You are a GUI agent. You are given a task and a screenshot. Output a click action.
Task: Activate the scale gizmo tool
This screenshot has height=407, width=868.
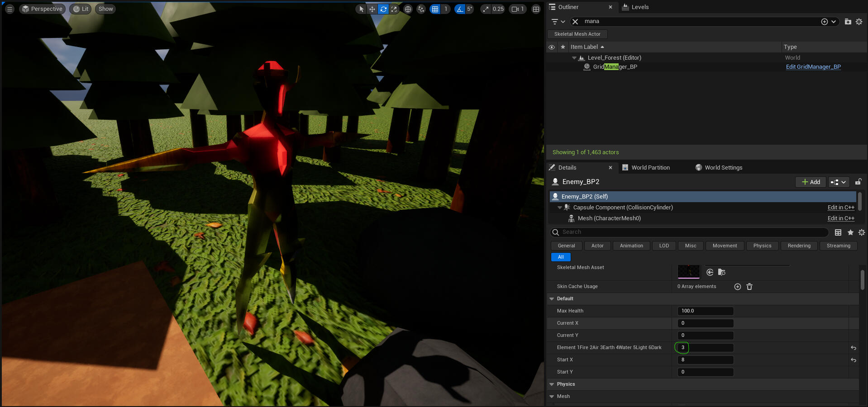394,9
